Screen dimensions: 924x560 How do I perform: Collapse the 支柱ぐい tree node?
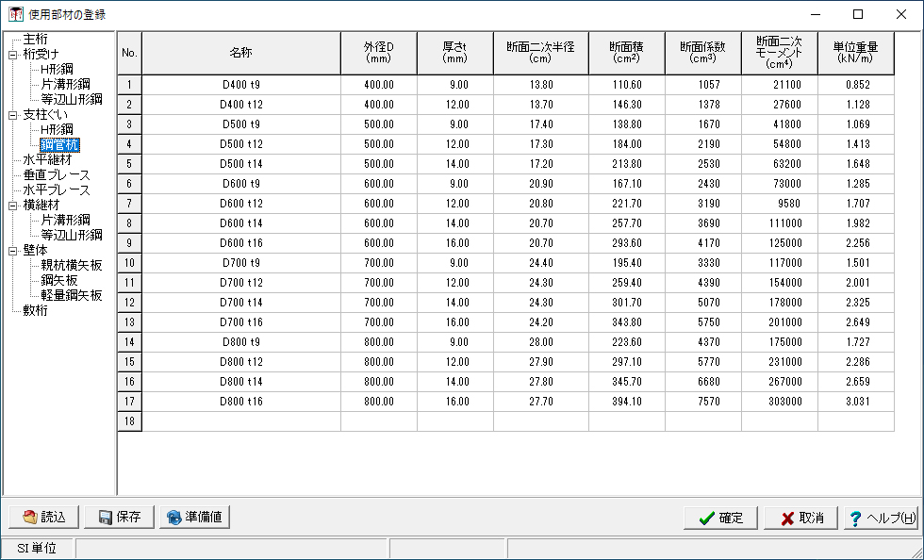click(12, 115)
